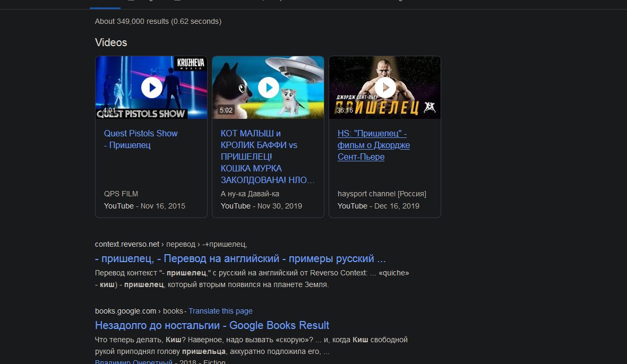Viewport: 627px width, 364px height.
Task: Open the 'Незадолго до ностальгии' Google Books result
Action: pyautogui.click(x=212, y=325)
